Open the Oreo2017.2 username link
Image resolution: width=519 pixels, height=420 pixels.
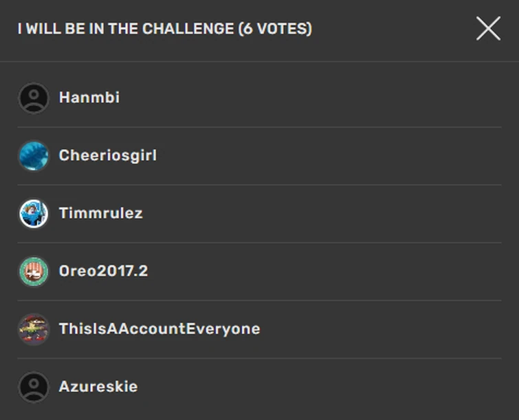click(103, 271)
